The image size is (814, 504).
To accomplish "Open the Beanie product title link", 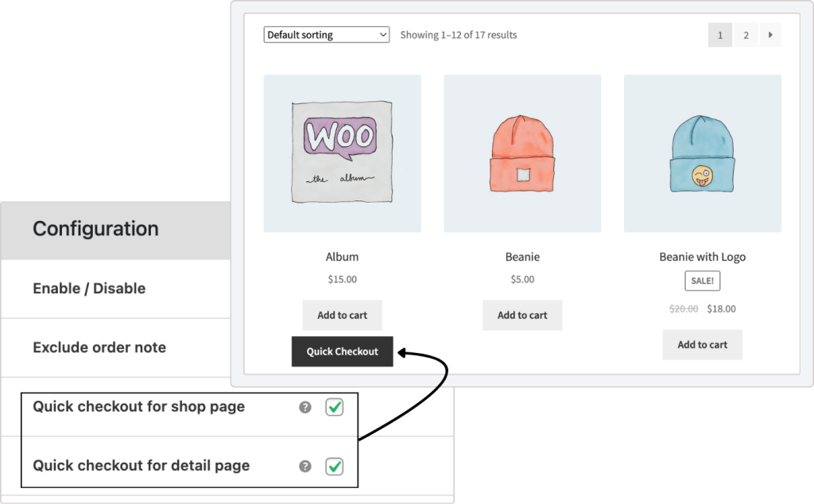I will pyautogui.click(x=522, y=257).
